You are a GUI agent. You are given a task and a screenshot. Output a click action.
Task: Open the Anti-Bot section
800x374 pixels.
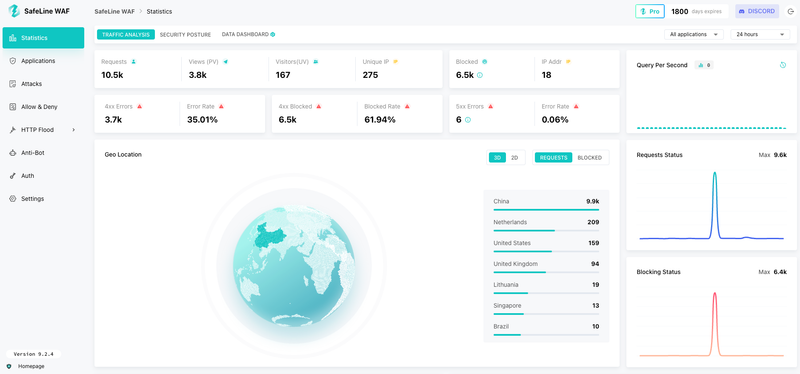[43, 153]
